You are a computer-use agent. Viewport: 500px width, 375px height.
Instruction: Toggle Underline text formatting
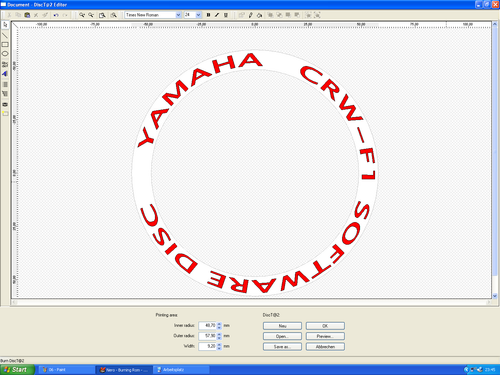[x=226, y=15]
